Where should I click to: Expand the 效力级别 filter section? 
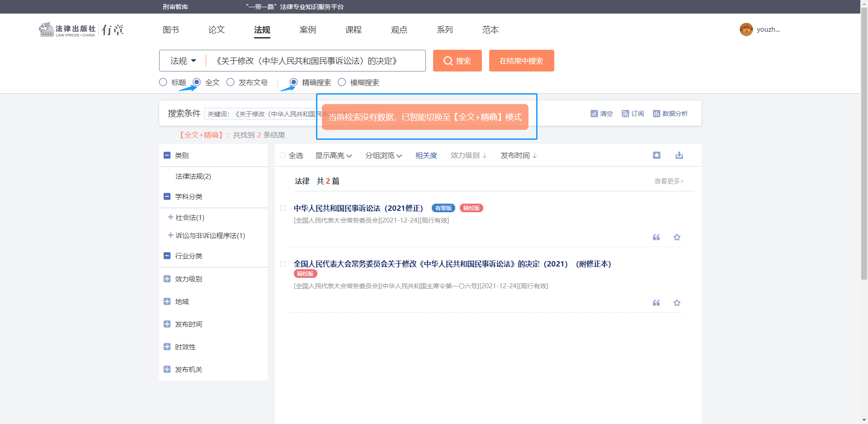click(167, 279)
